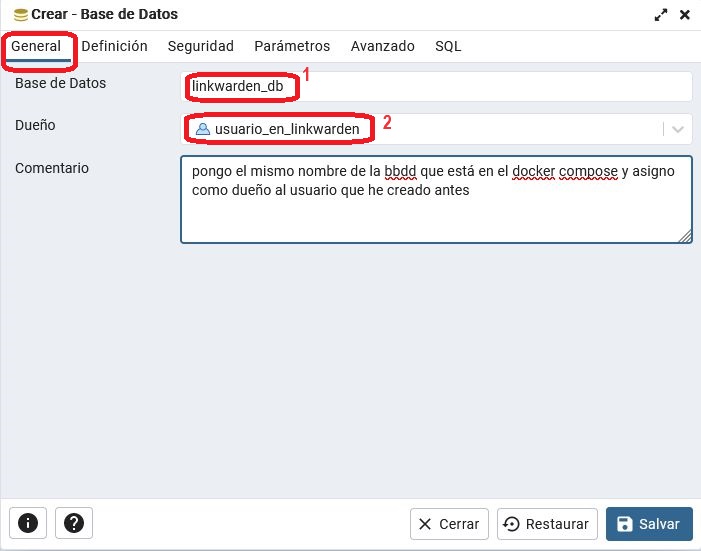
Task: Select the General tab
Action: [x=36, y=46]
